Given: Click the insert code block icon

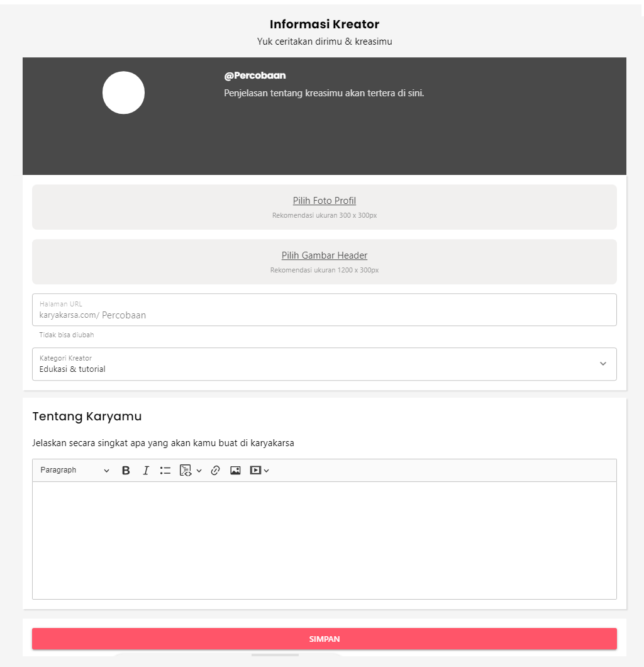Looking at the screenshot, I should [186, 470].
